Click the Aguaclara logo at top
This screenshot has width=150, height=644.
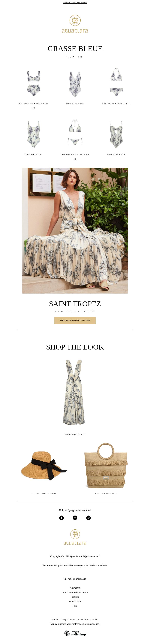(x=75, y=24)
